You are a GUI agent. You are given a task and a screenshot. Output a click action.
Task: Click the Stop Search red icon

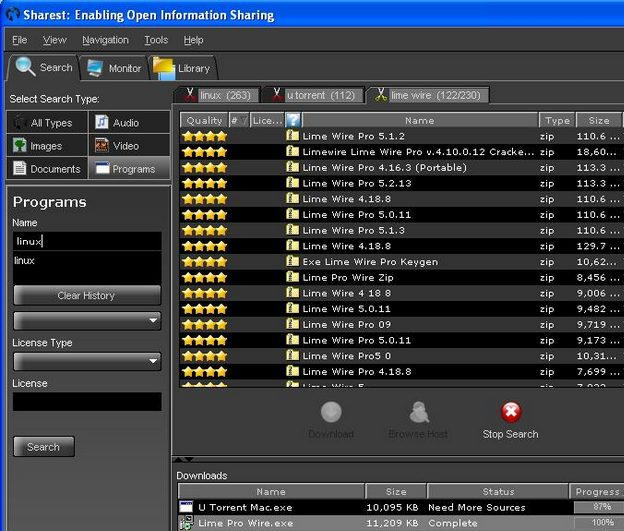coord(511,412)
